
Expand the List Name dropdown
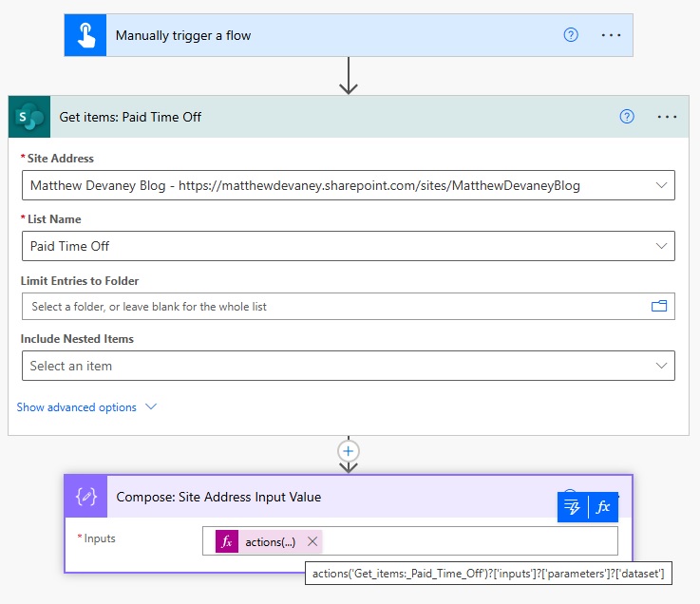point(661,246)
